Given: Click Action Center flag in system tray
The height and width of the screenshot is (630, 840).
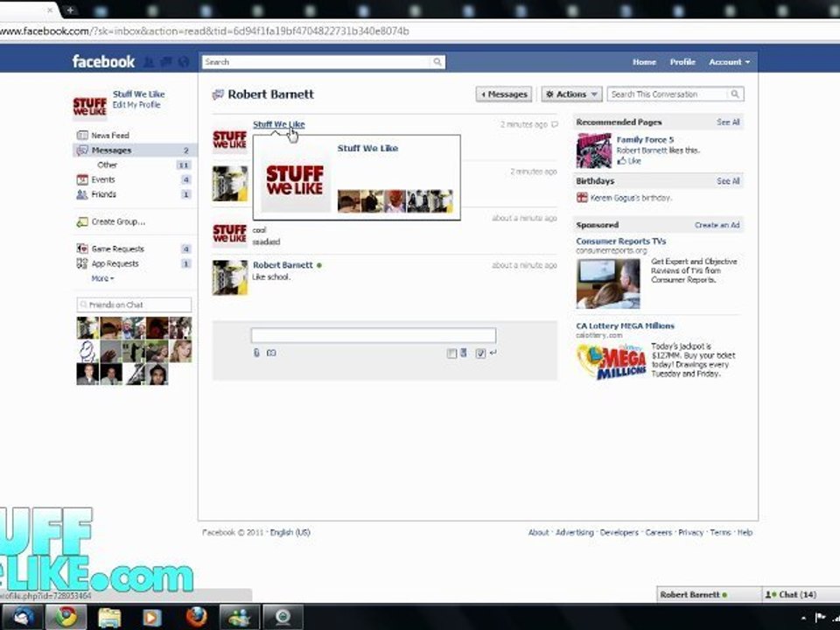Looking at the screenshot, I should 819,617.
